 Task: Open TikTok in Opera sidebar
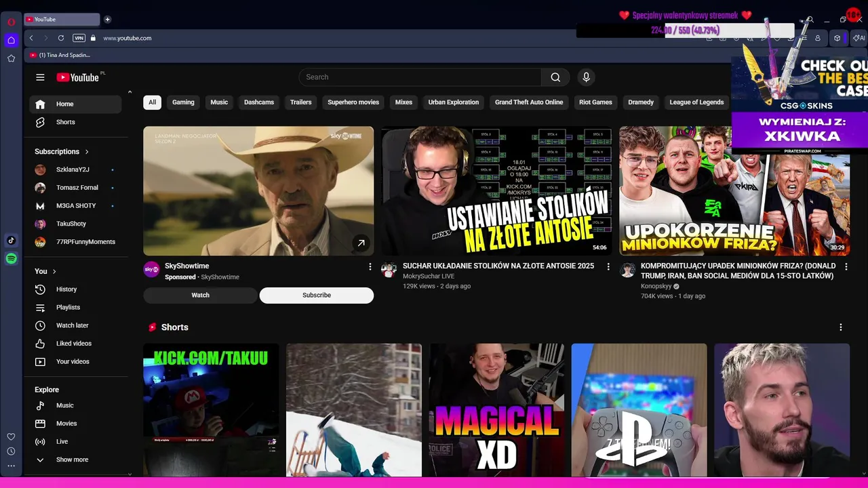pos(11,241)
